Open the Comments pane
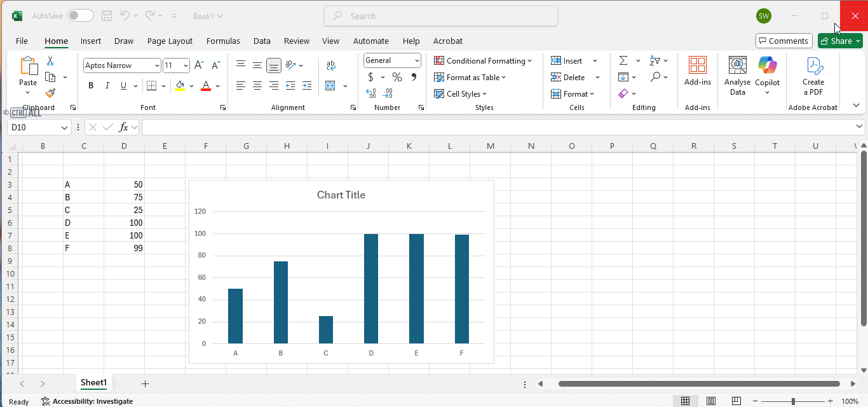Image resolution: width=868 pixels, height=407 pixels. [783, 40]
